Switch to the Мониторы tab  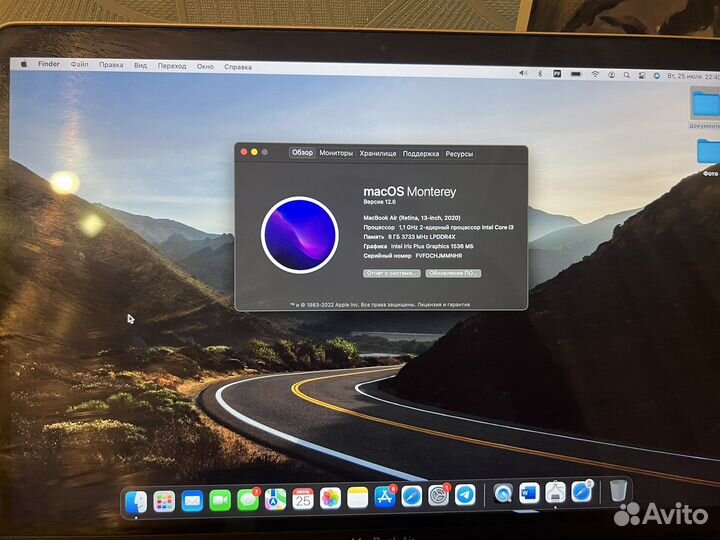click(x=336, y=153)
